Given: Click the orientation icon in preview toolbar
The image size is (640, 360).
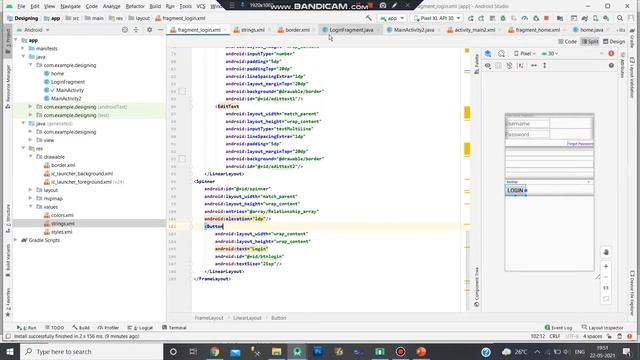Looking at the screenshot, I should click(x=502, y=53).
